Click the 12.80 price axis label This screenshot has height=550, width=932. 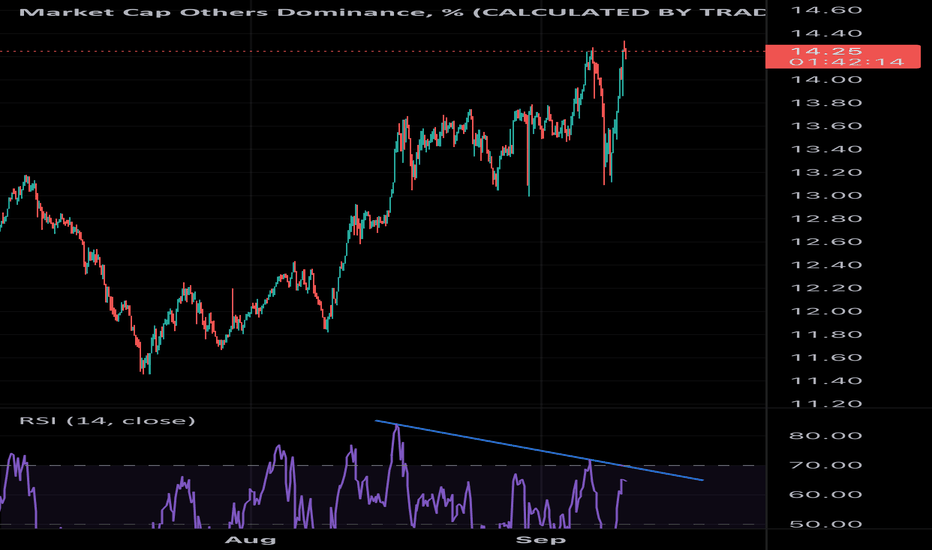tap(826, 219)
